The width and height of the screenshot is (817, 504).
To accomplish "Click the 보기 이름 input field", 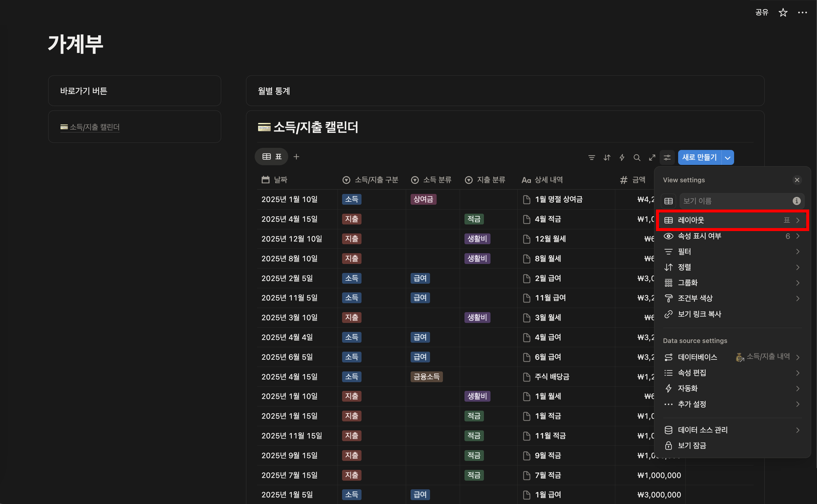I will (x=733, y=201).
